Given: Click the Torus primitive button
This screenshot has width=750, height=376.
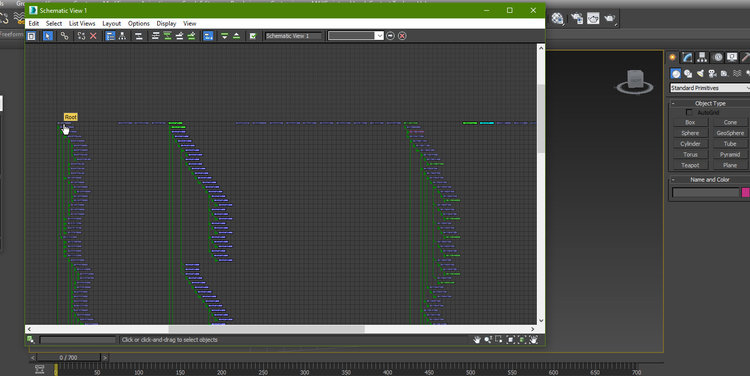Looking at the screenshot, I should point(690,155).
